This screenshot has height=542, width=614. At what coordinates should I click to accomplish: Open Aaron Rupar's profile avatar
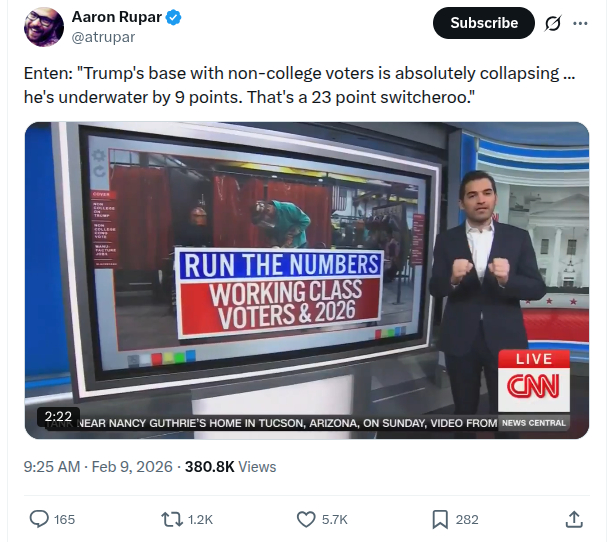42,28
